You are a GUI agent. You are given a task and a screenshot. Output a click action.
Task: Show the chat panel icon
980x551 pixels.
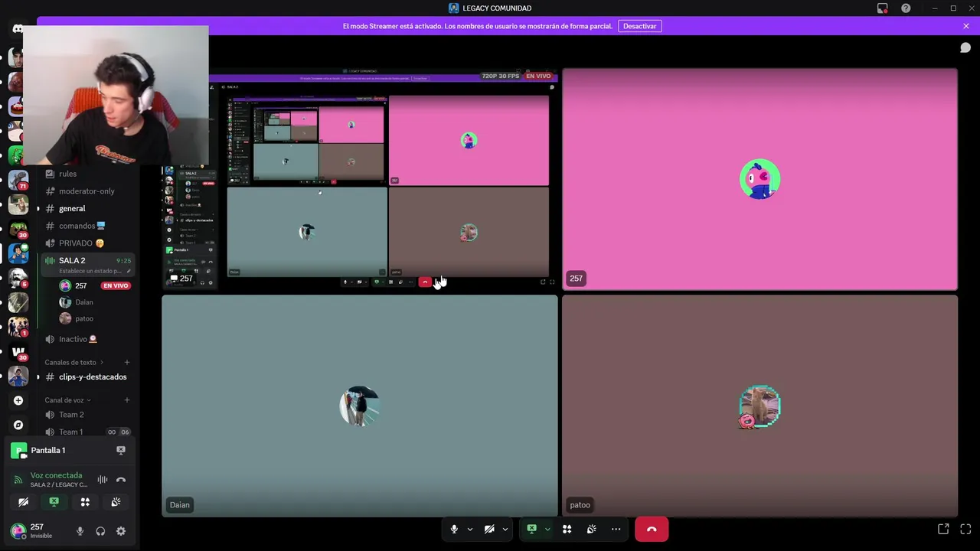pyautogui.click(x=965, y=47)
